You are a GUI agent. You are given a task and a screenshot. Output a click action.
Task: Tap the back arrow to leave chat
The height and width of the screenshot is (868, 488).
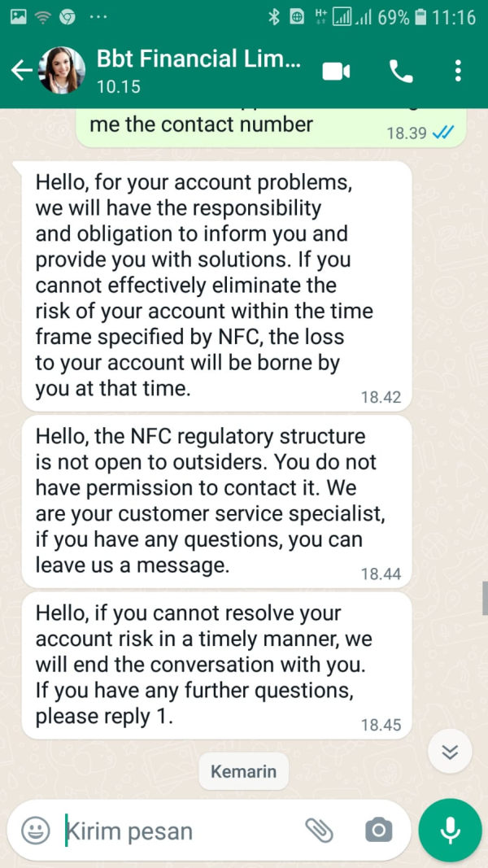point(21,71)
